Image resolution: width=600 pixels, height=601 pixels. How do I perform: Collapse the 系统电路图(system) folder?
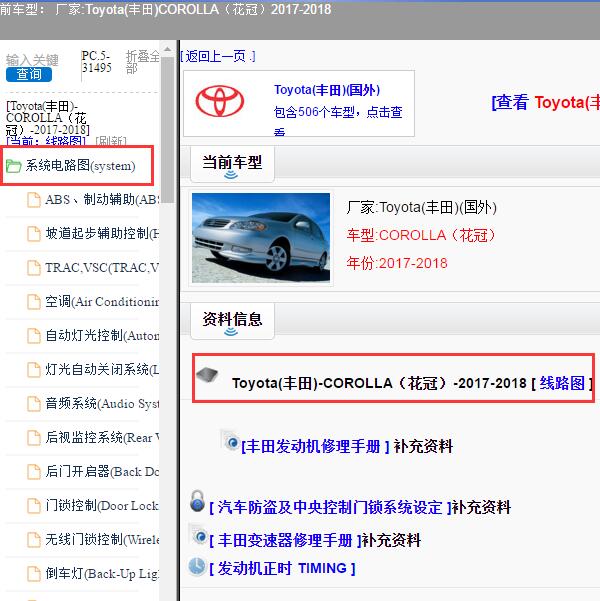tap(80, 166)
